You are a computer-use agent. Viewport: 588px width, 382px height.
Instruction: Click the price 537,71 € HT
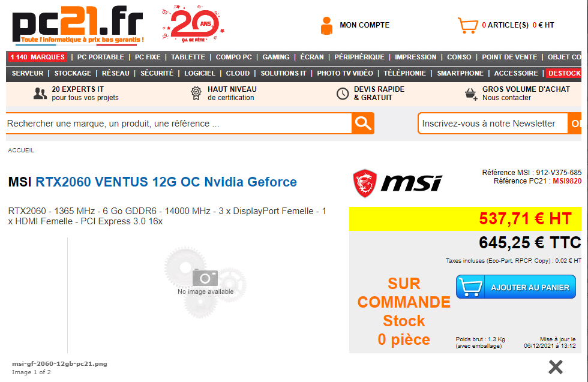coord(526,218)
